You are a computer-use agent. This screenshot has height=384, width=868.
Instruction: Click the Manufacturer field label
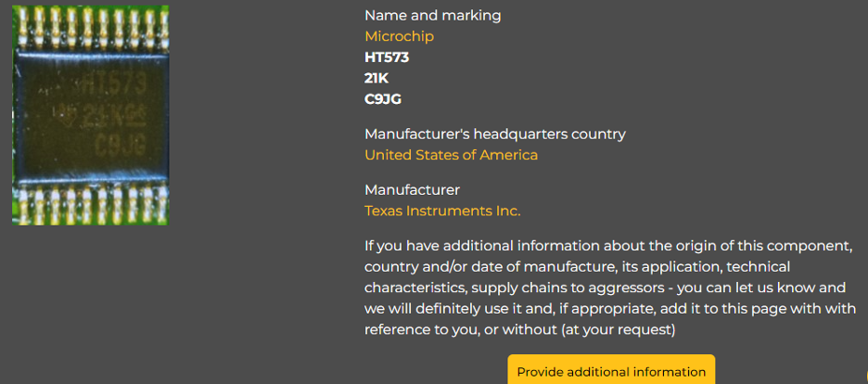[412, 189]
